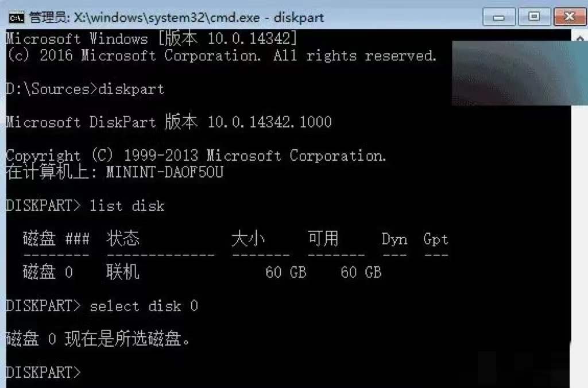Close the diskpart command prompt window

(570, 17)
